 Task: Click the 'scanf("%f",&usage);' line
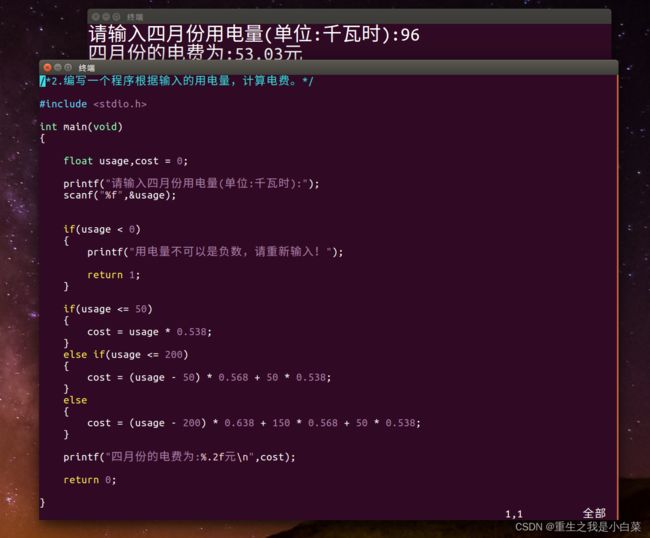(x=120, y=195)
